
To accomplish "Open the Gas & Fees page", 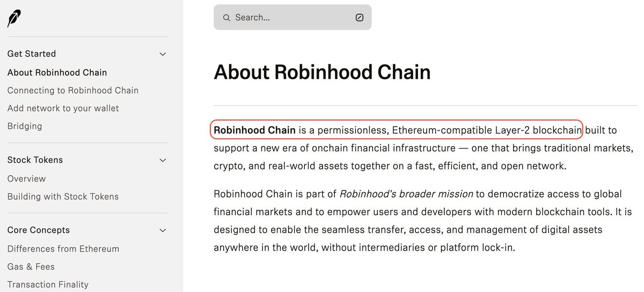I will pyautogui.click(x=31, y=267).
